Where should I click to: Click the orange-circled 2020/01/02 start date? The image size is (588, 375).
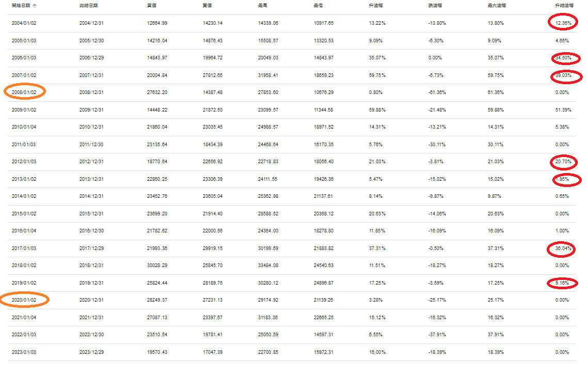coord(24,300)
